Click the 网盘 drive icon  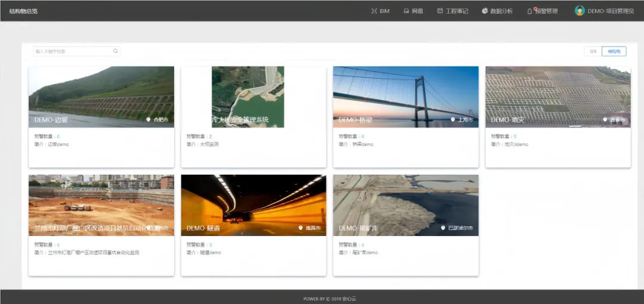(x=406, y=11)
